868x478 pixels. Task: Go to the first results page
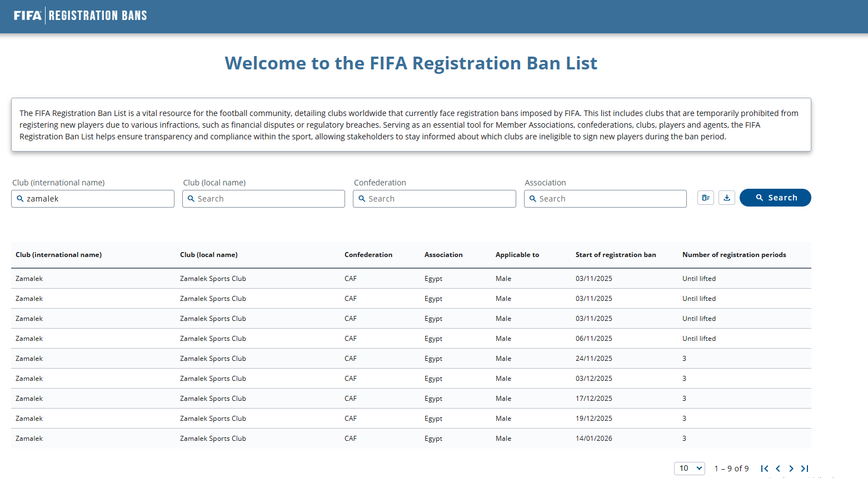tap(765, 469)
